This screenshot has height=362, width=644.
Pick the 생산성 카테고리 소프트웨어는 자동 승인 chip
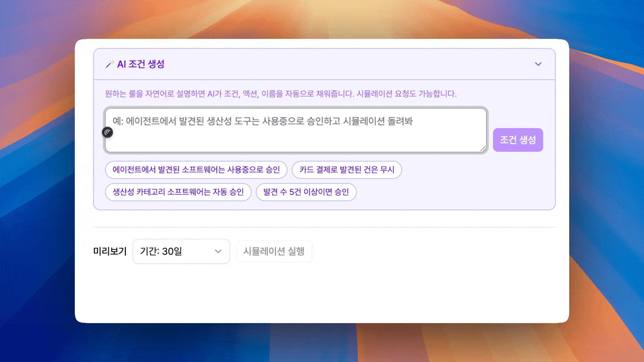coord(178,192)
